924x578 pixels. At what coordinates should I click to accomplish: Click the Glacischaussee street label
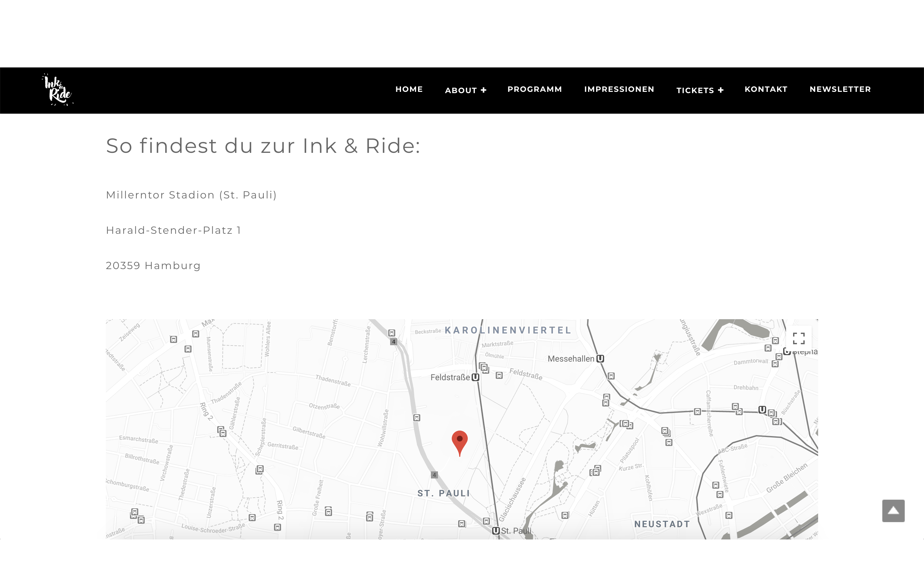512,499
